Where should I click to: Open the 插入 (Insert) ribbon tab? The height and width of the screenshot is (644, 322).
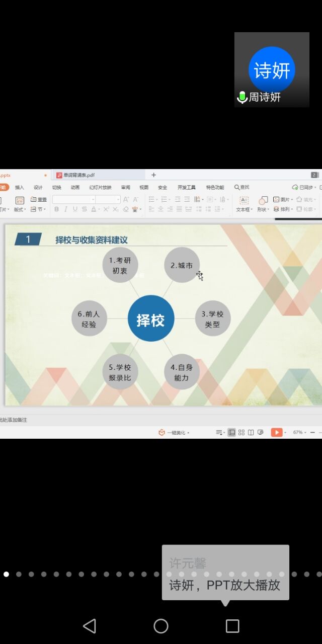pos(19,187)
